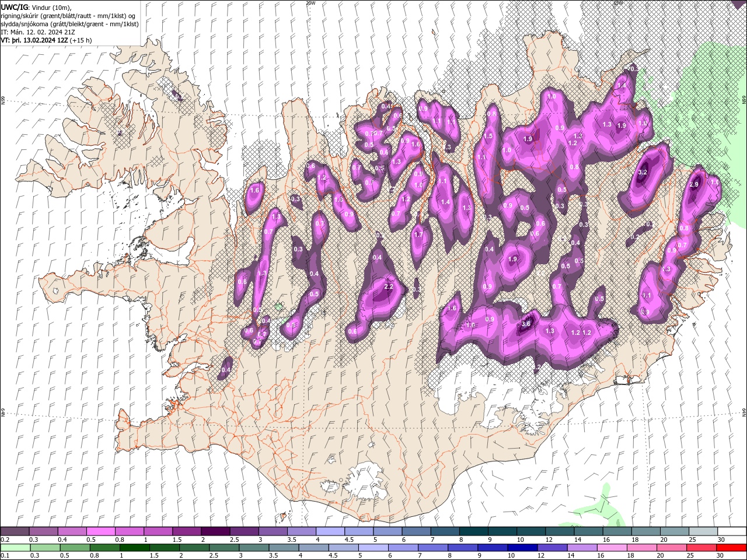This screenshot has width=747, height=560.
Task: Select lower scale deep blue swatch between 10 and 12
Action: click(x=522, y=548)
